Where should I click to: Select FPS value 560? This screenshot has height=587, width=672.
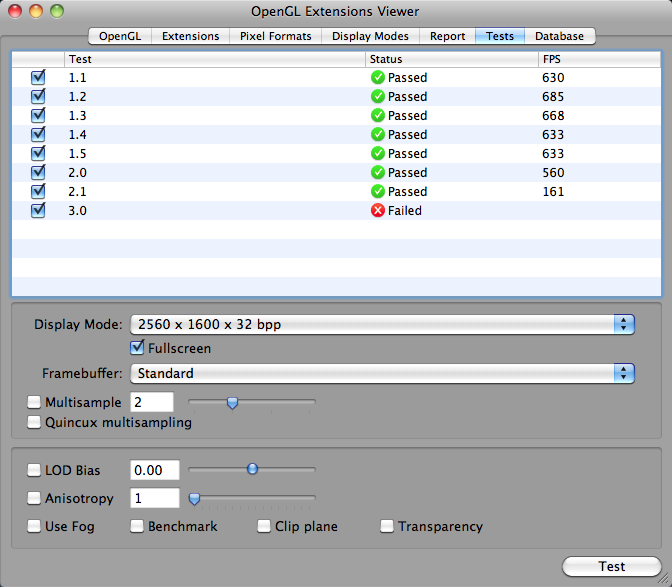(553, 172)
